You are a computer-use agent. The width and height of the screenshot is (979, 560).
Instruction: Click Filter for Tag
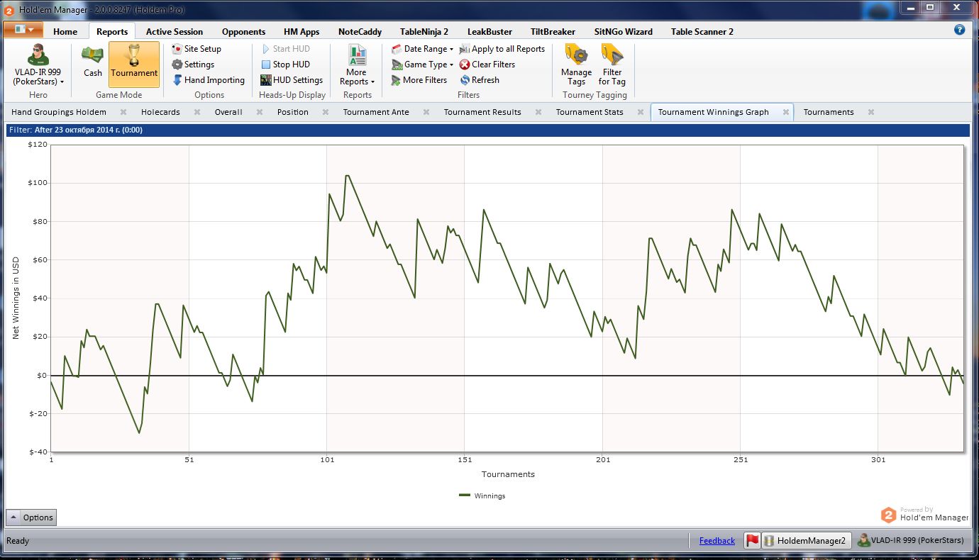(612, 65)
